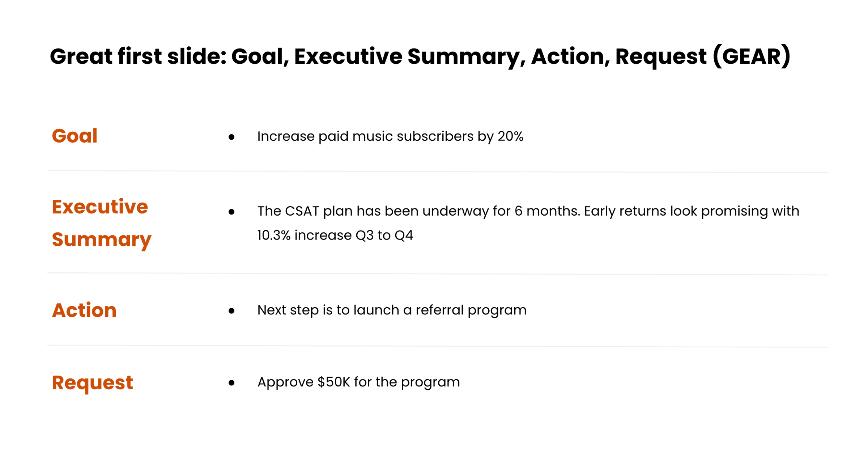Click the divider line below the Action row

tap(438, 346)
